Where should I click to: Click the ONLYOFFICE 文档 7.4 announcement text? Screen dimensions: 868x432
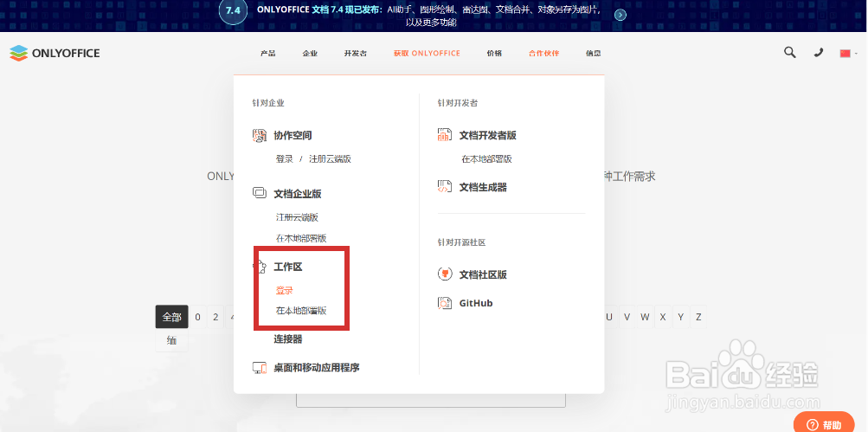428,16
